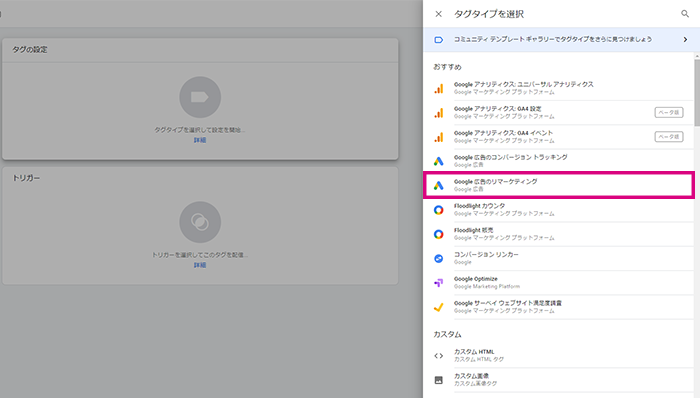Select Google アナリティクス: ユニバーサル アナリティクス tag type
Image resolution: width=700 pixels, height=398 pixels.
pyautogui.click(x=524, y=84)
